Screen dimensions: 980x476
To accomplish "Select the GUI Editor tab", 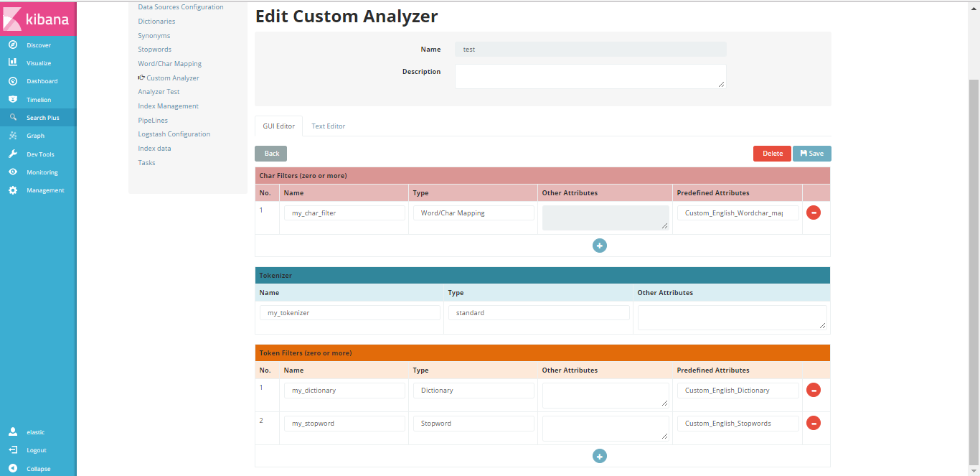I will pos(278,125).
